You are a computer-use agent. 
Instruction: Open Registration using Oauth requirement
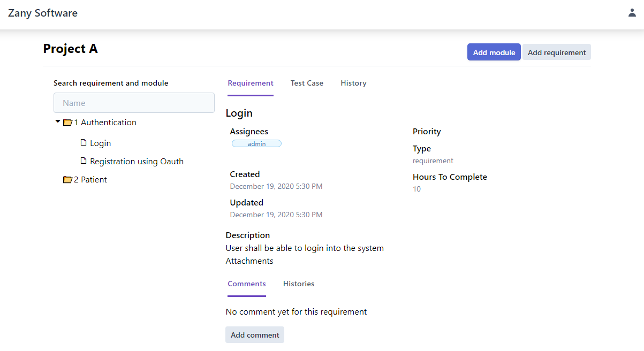coord(137,162)
